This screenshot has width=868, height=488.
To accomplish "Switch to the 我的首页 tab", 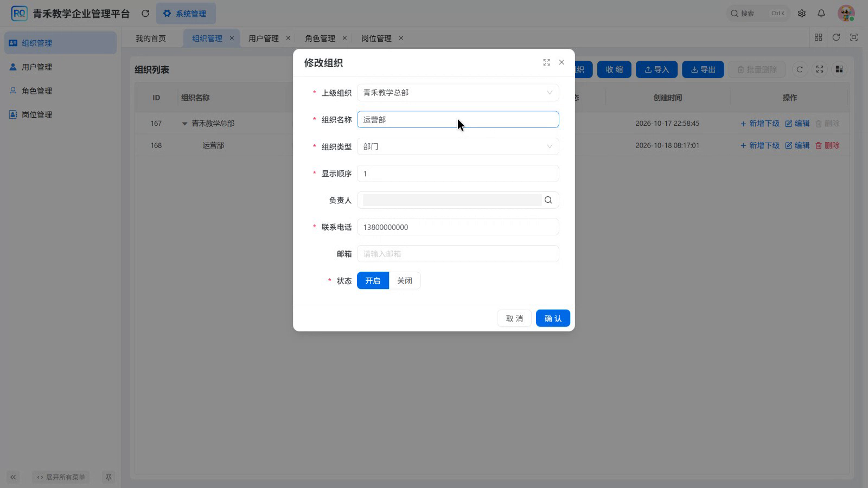I will pyautogui.click(x=151, y=38).
